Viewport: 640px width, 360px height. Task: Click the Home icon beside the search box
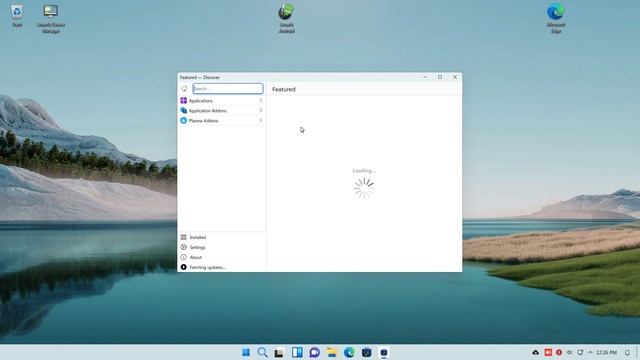[x=184, y=89]
